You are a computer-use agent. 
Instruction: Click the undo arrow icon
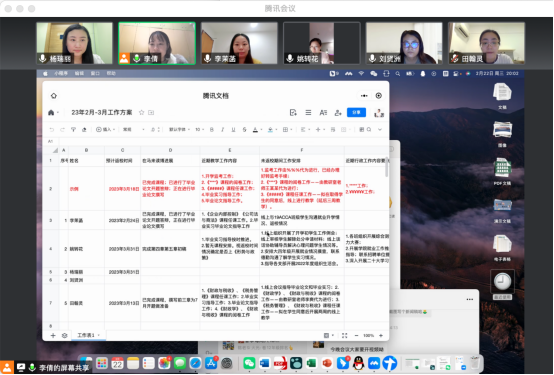[x=52, y=130]
